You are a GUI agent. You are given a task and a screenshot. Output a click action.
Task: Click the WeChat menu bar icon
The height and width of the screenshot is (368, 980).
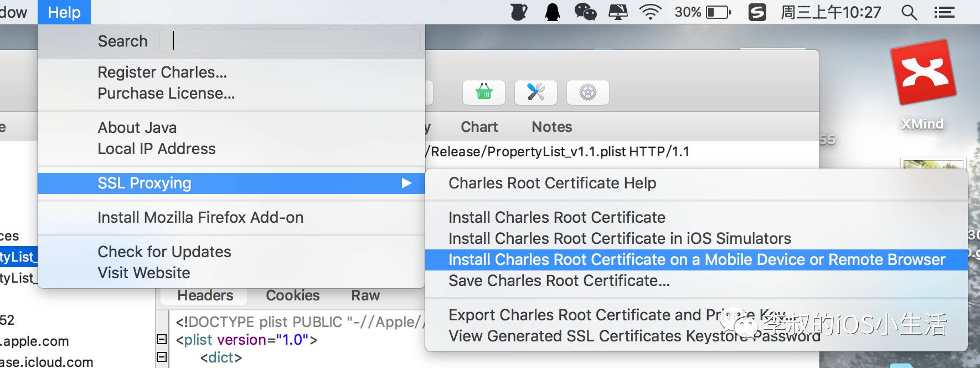point(585,12)
